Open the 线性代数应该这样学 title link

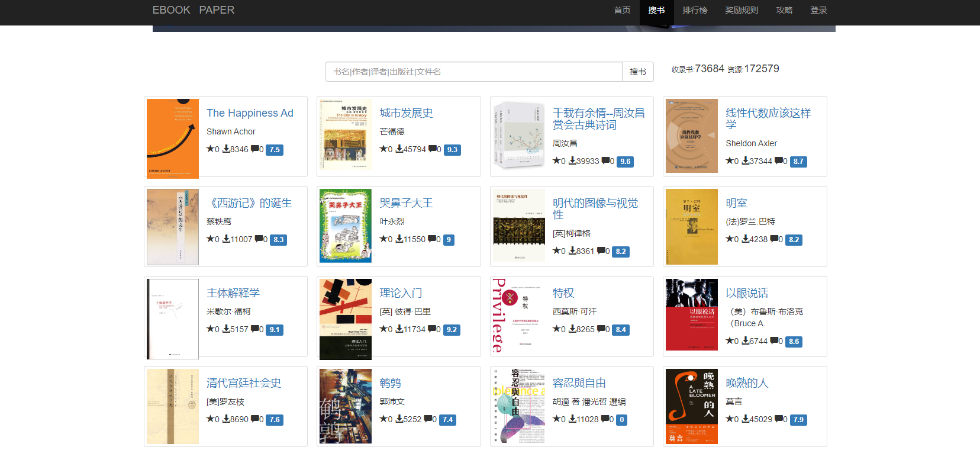click(768, 119)
